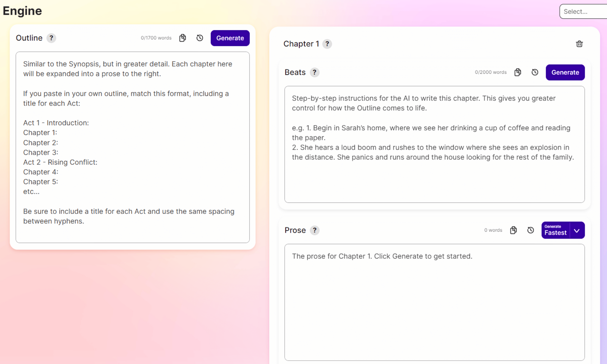Click the Outline version history icon
607x364 pixels.
coord(199,38)
